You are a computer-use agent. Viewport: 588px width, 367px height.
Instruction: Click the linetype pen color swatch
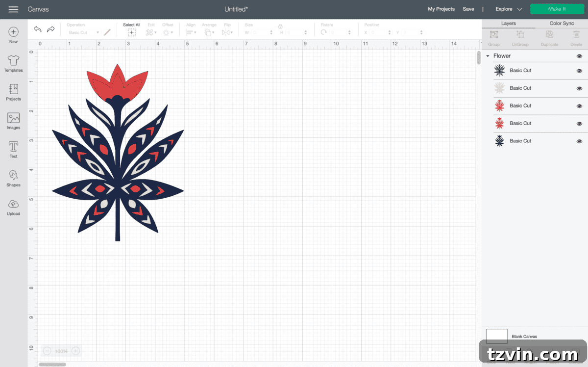(107, 32)
